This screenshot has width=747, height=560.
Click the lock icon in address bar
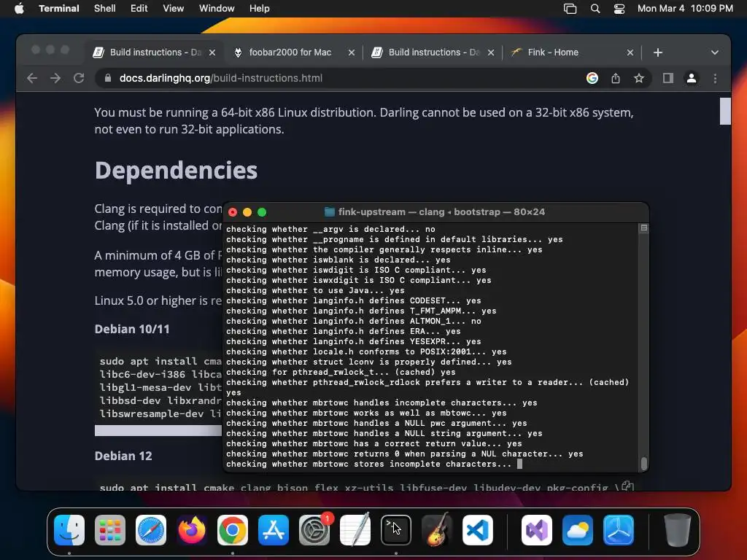click(108, 78)
